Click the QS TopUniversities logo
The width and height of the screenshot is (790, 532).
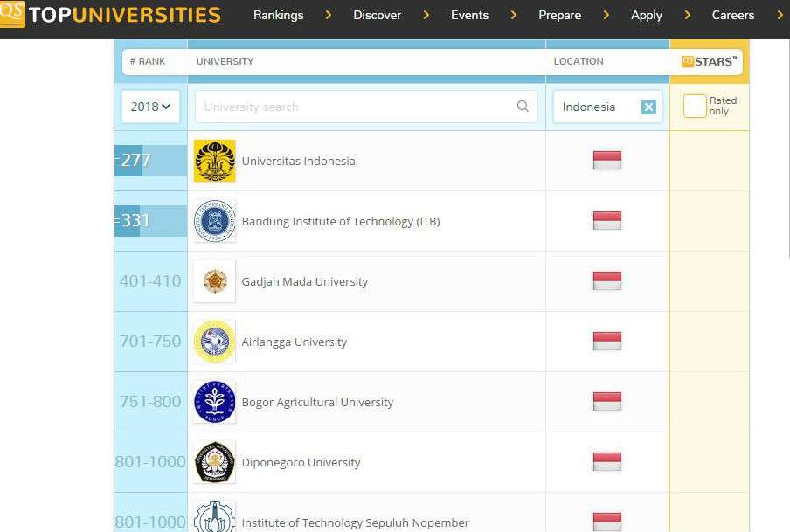[x=110, y=14]
